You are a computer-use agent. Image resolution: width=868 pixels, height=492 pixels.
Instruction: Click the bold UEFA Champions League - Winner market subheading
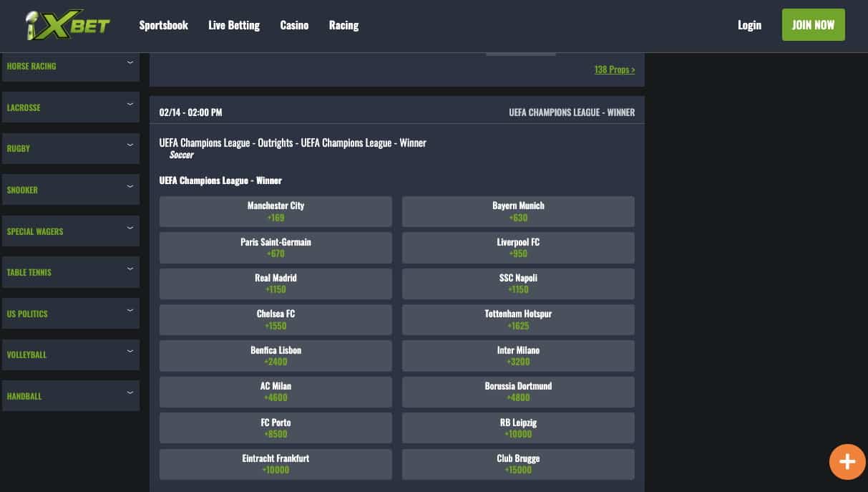[220, 180]
